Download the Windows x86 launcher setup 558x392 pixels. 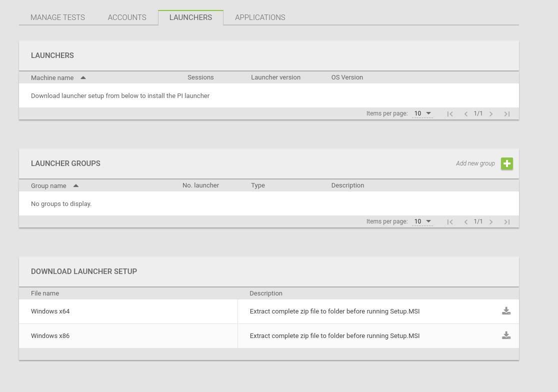506,335
